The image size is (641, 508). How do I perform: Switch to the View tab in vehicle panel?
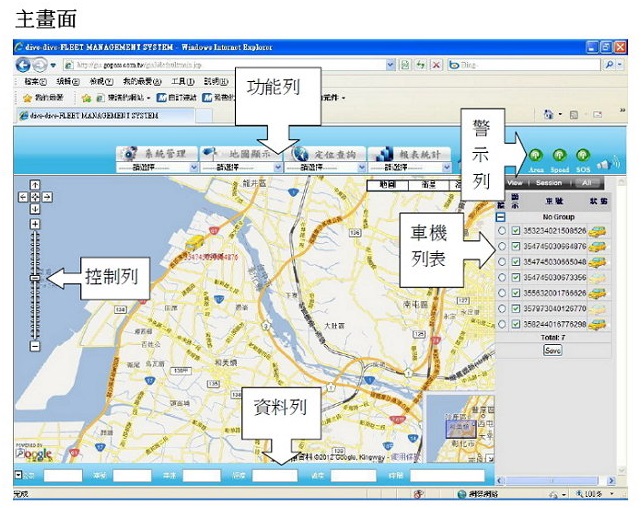pyautogui.click(x=515, y=183)
